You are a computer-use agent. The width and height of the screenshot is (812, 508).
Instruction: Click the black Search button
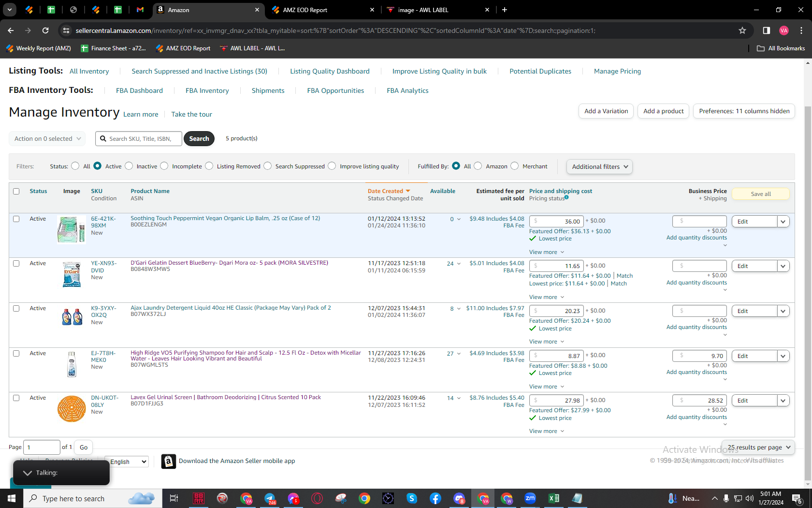pos(199,139)
